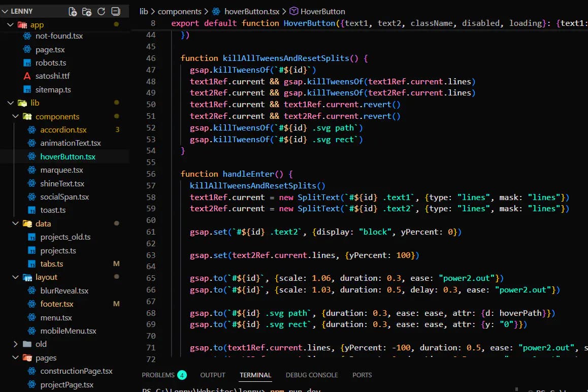The image size is (588, 392).
Task: Create a new file in the Explorer
Action: (72, 11)
